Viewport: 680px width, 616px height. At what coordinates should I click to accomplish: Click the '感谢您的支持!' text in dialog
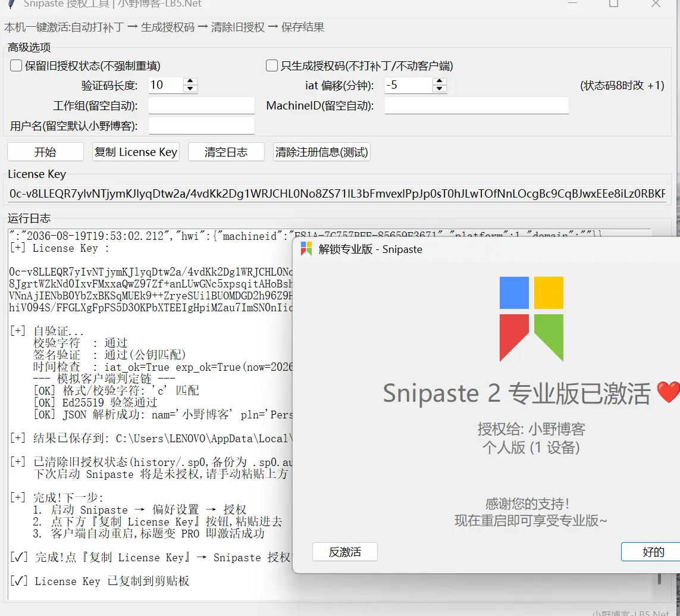point(527,504)
